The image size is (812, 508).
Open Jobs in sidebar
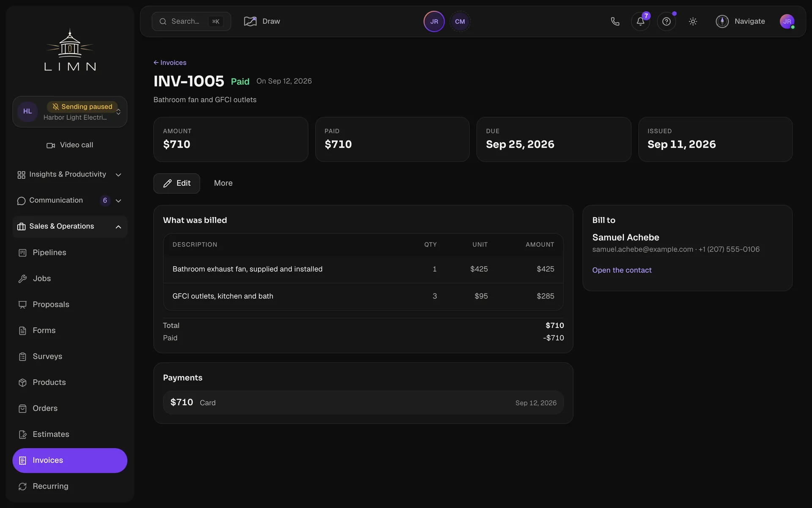point(70,279)
